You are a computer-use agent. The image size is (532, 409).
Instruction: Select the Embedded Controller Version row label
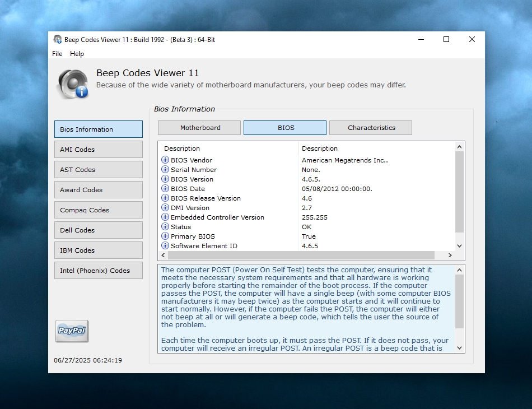click(x=217, y=217)
